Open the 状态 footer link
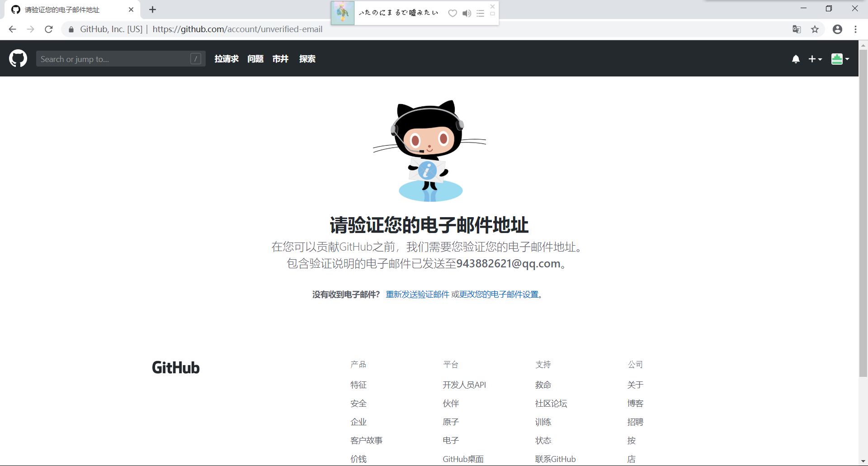 pos(543,440)
